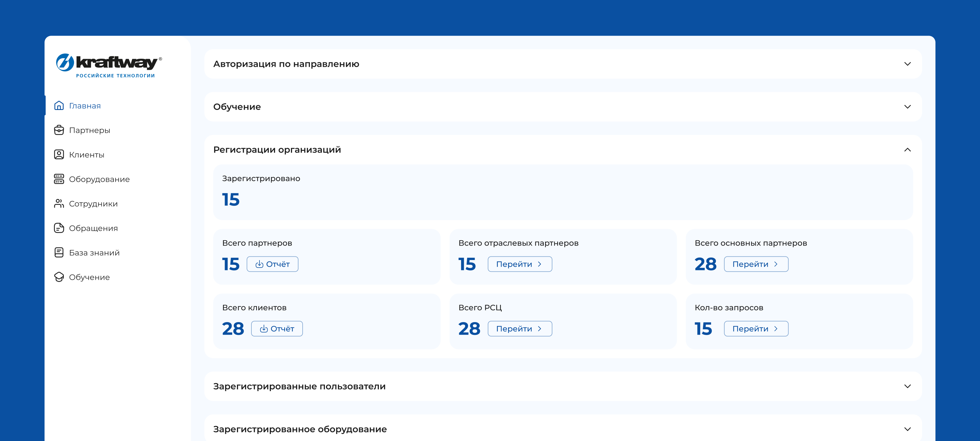Click the arrow icon in Кол-во запросов Перейти button
This screenshot has height=441, width=980.
point(776,329)
